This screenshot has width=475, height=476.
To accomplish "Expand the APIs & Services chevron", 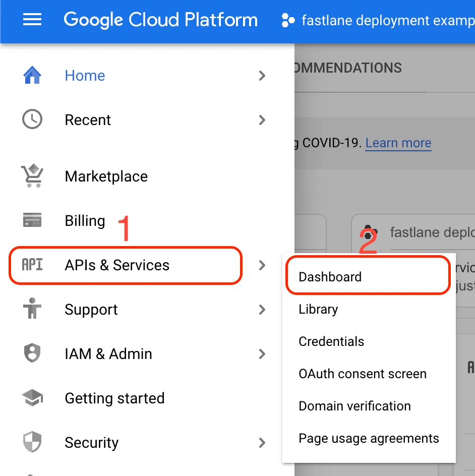I will point(262,265).
